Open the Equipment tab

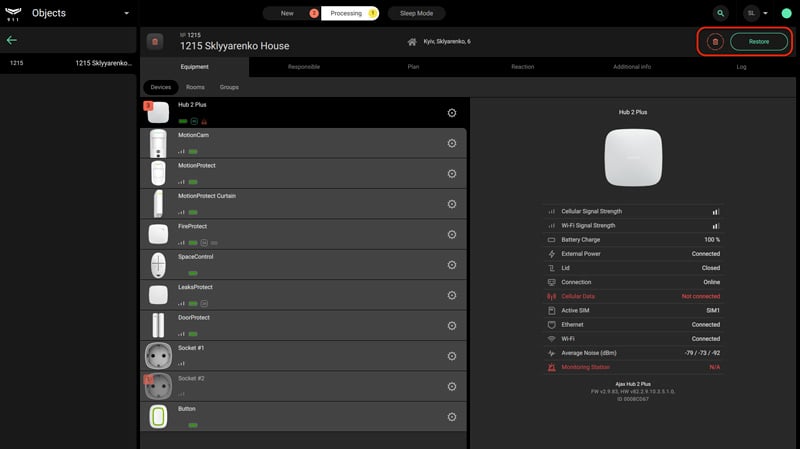194,67
